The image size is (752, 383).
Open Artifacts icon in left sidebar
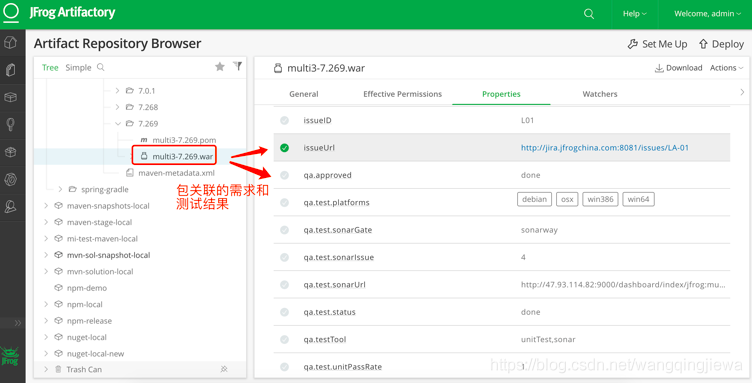[10, 70]
